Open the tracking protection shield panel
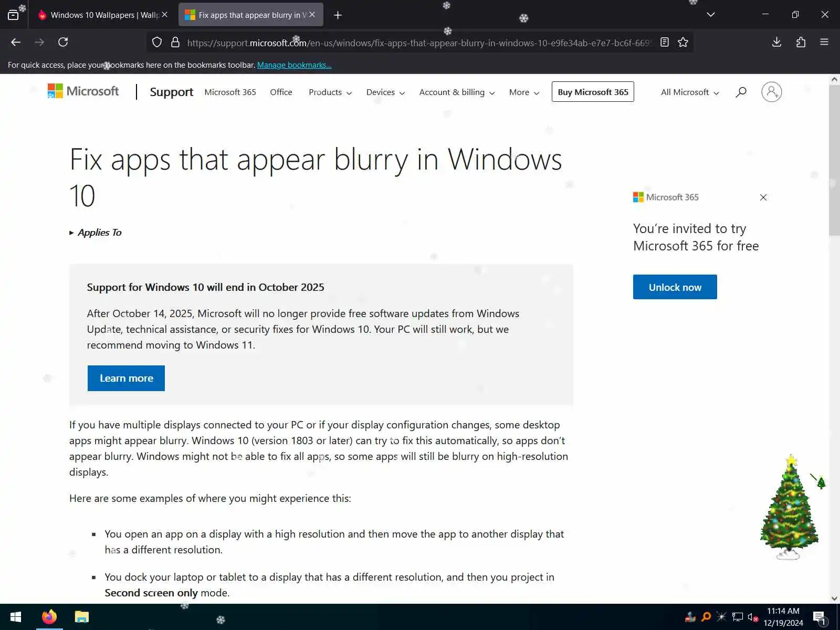This screenshot has width=840, height=630. [156, 43]
